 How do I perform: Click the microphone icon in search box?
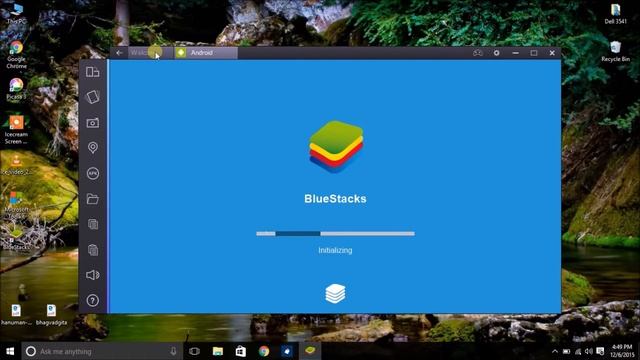coord(173,351)
